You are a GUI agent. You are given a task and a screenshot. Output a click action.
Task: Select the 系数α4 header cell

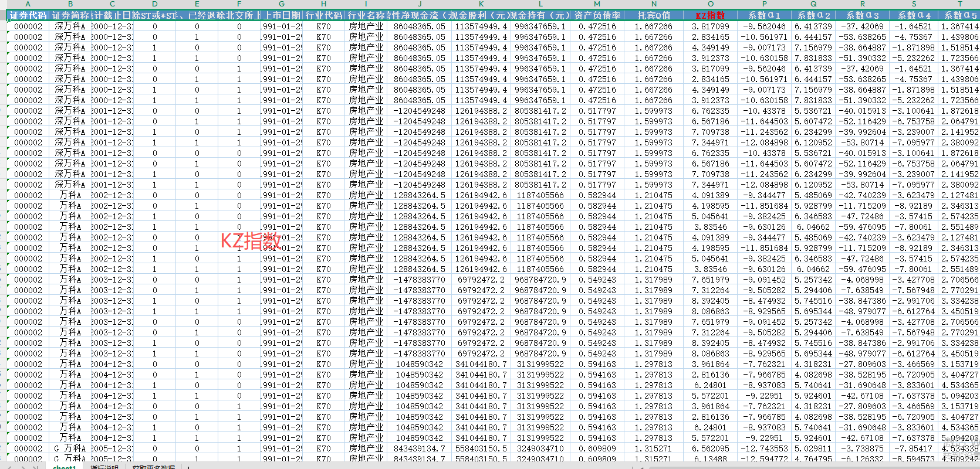point(914,15)
